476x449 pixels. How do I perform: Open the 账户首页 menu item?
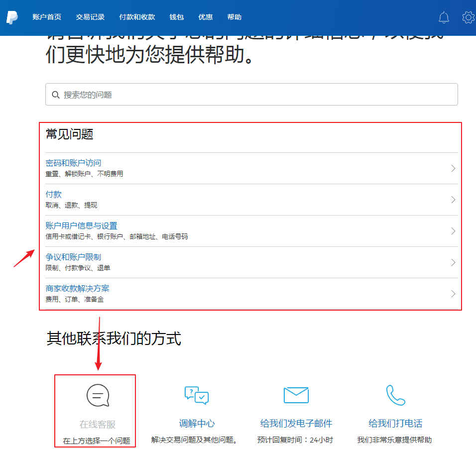click(47, 17)
